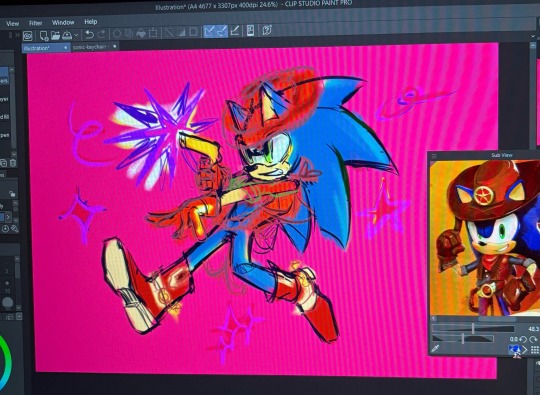The image size is (540, 395).
Task: Toggle Snap to Ruler
Action: point(209,32)
